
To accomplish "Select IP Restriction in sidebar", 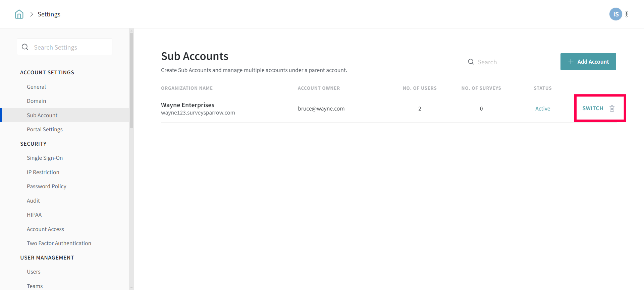I will point(43,172).
